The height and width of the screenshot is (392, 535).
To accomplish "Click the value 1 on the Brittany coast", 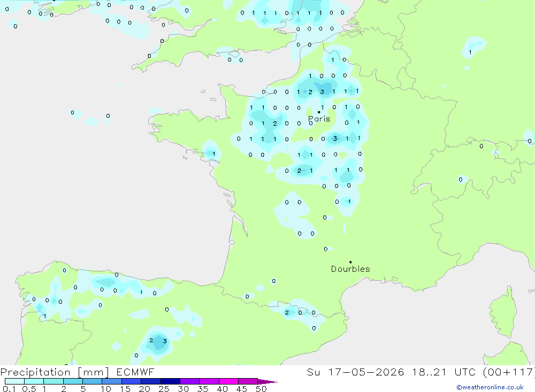I will click(x=214, y=153).
